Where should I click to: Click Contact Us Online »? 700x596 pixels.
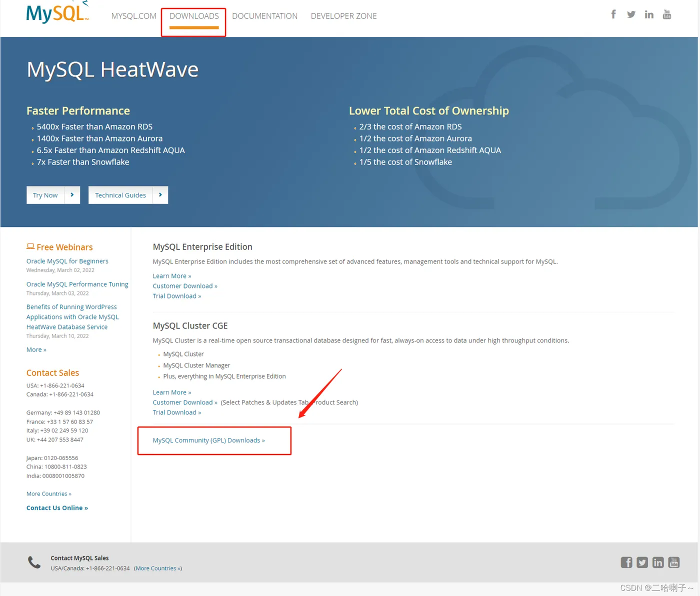(57, 508)
